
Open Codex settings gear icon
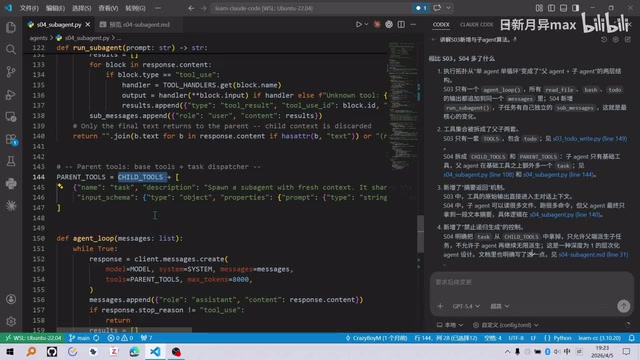click(x=616, y=40)
